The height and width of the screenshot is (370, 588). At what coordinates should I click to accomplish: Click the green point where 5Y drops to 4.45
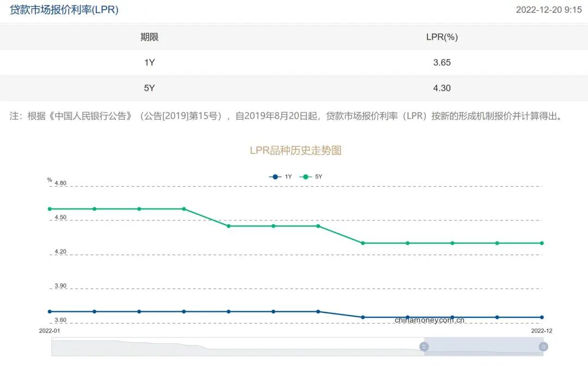(x=228, y=225)
